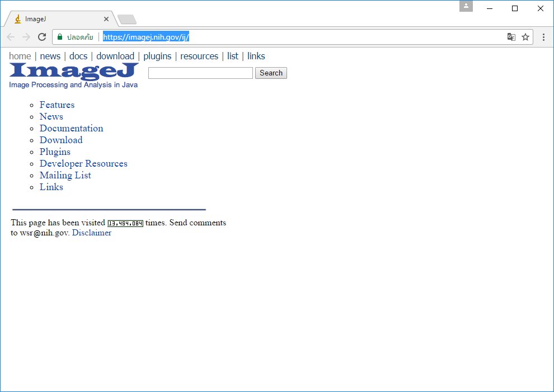Open the Chrome three-dot menu
This screenshot has width=554, height=392.
pyautogui.click(x=544, y=36)
